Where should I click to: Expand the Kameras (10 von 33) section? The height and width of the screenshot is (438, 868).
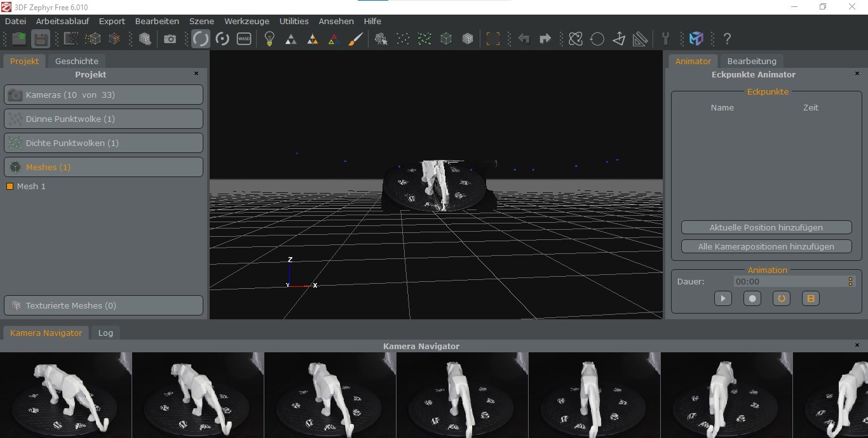coord(104,95)
